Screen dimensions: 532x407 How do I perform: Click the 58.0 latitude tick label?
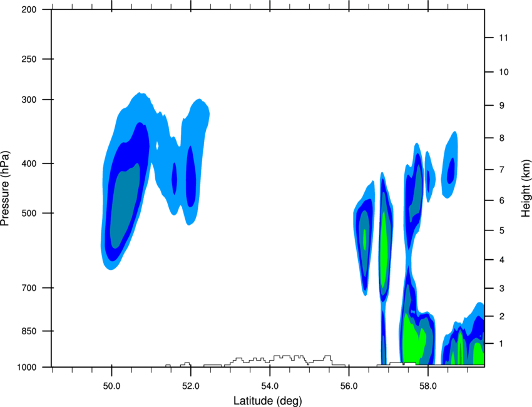pos(428,386)
